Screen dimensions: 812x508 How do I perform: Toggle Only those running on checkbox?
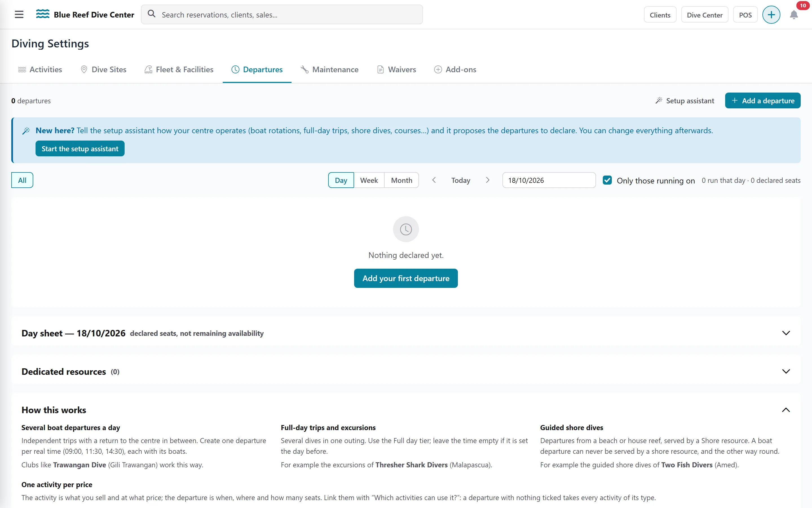tap(607, 180)
